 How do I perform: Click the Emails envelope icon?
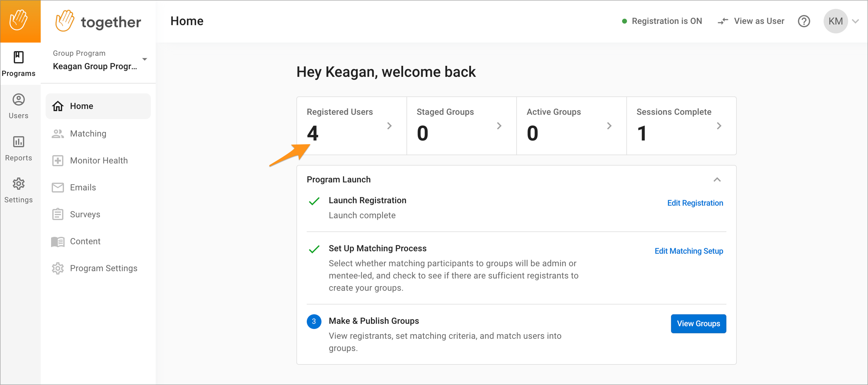58,187
